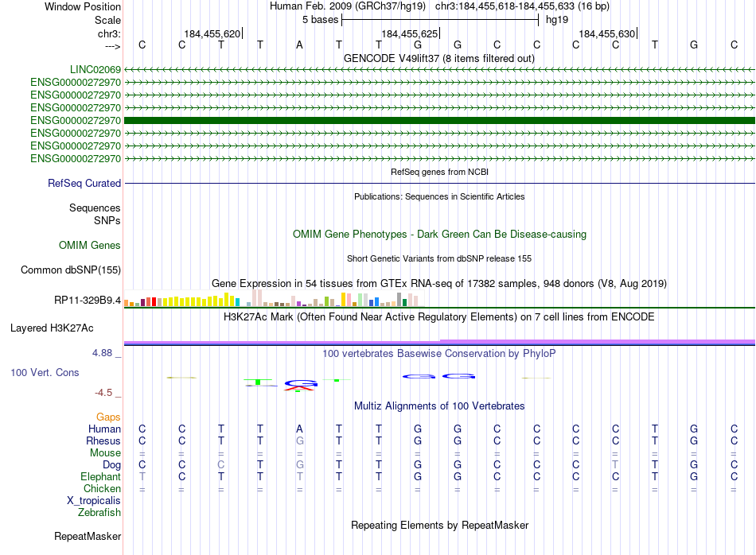The image size is (756, 555).
Task: Click the 184,455,630 position marker
Action: tap(607, 33)
